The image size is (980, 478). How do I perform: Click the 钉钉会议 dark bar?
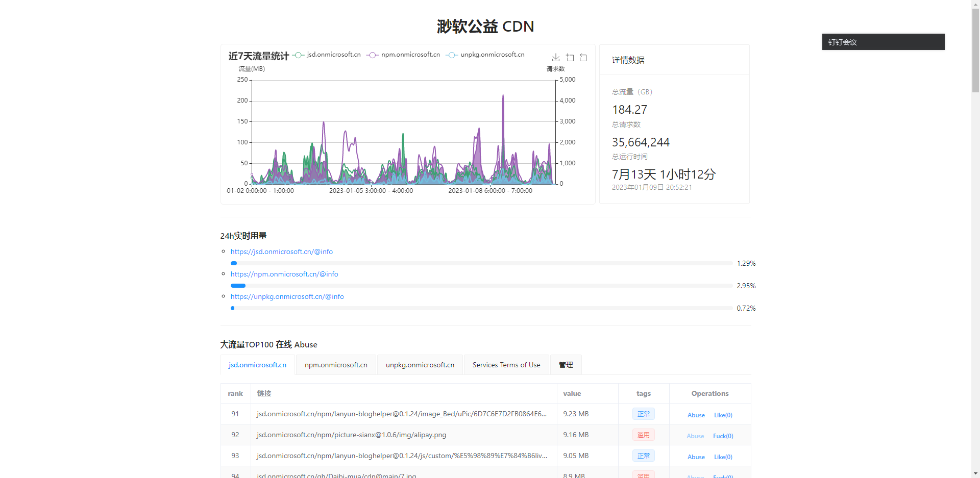coord(883,42)
